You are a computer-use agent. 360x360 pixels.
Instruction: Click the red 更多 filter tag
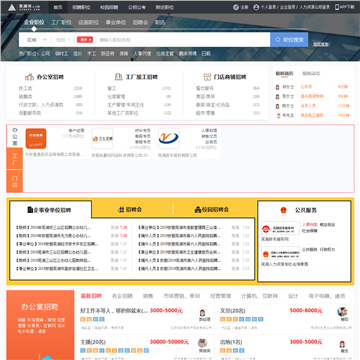click(x=85, y=40)
